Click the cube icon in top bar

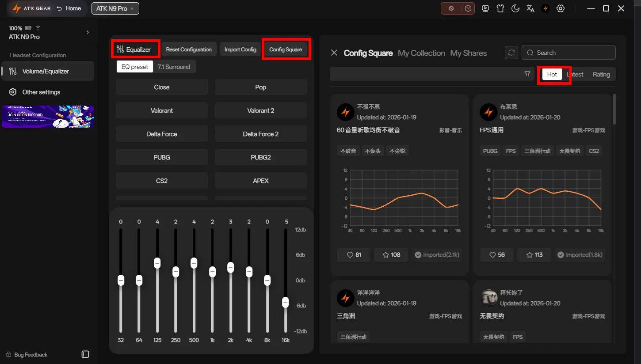coord(468,8)
